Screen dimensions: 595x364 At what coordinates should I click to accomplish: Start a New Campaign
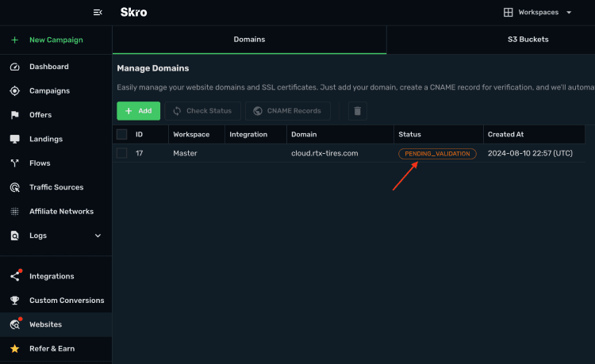pyautogui.click(x=56, y=40)
